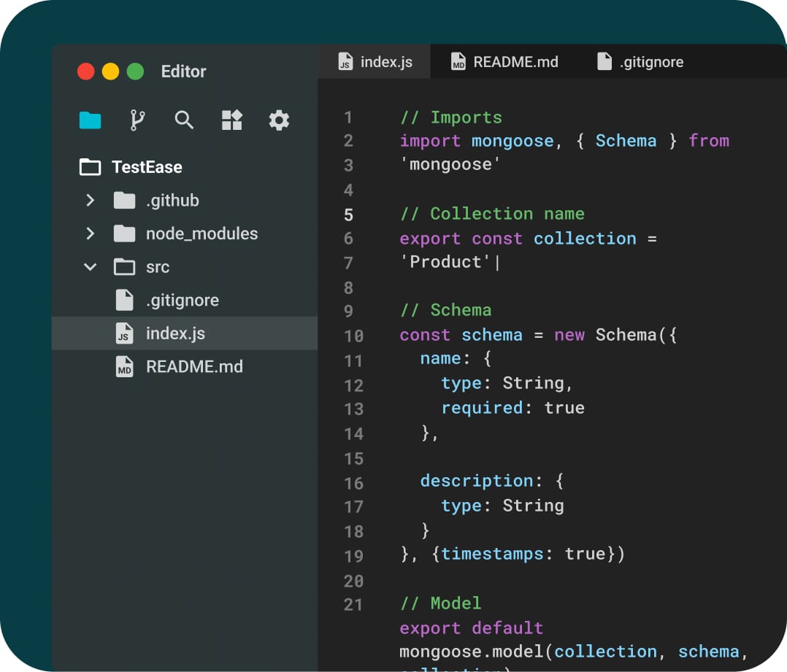Click 'required' property on line 13
Viewport: 787px width, 672px height.
tap(482, 408)
